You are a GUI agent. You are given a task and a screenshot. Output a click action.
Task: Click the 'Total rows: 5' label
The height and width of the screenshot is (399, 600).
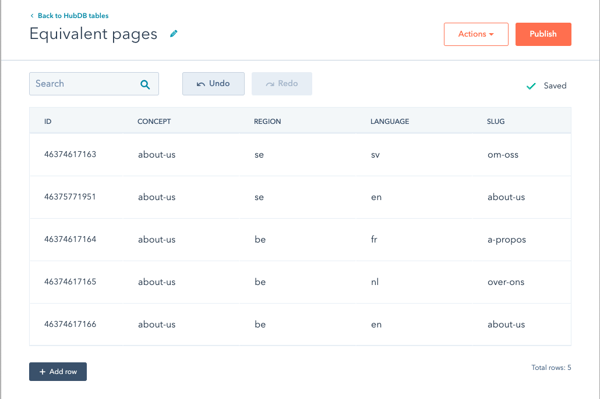(x=551, y=368)
